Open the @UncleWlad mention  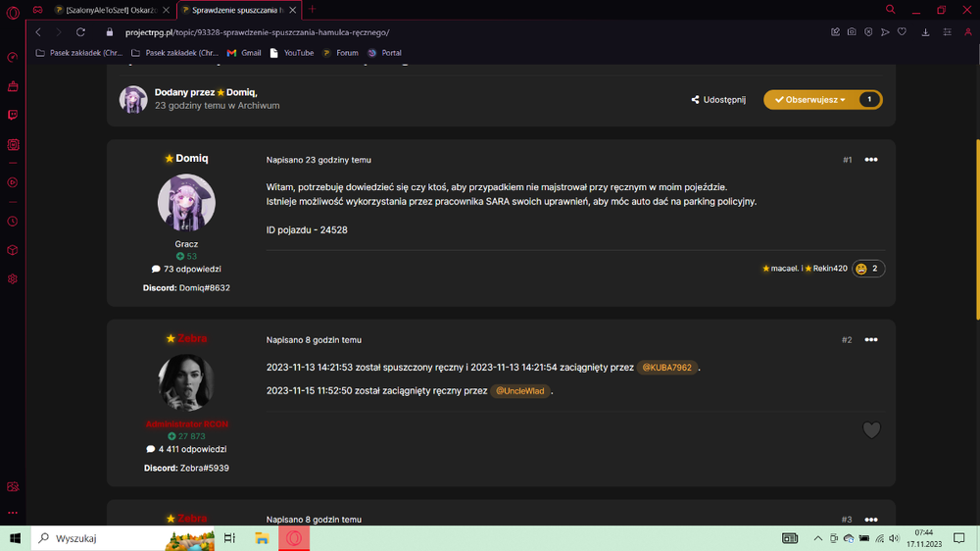pyautogui.click(x=520, y=391)
